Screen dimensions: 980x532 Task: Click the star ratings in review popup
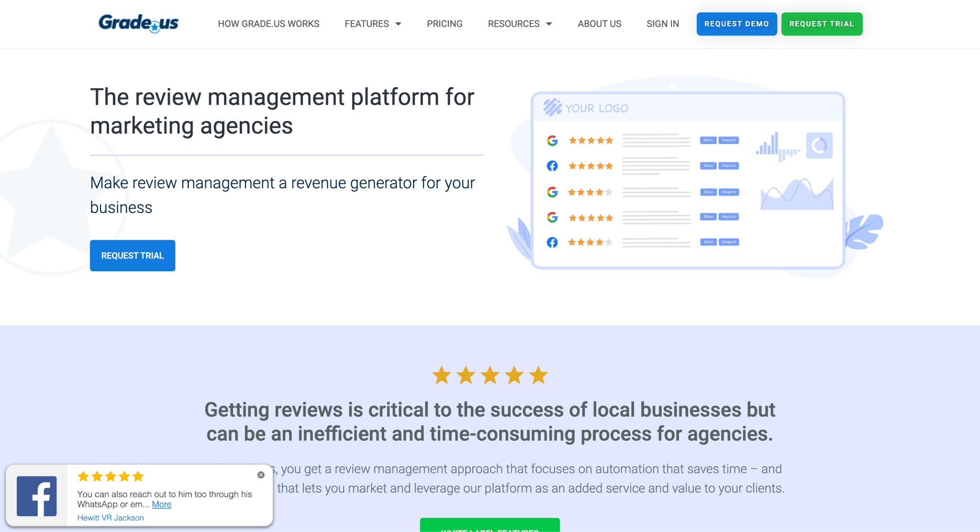coord(111,477)
